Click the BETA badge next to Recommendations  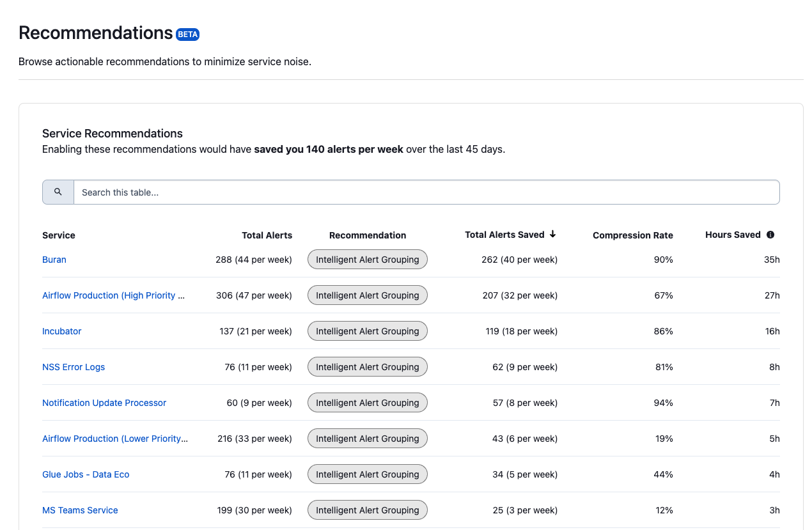tap(187, 35)
